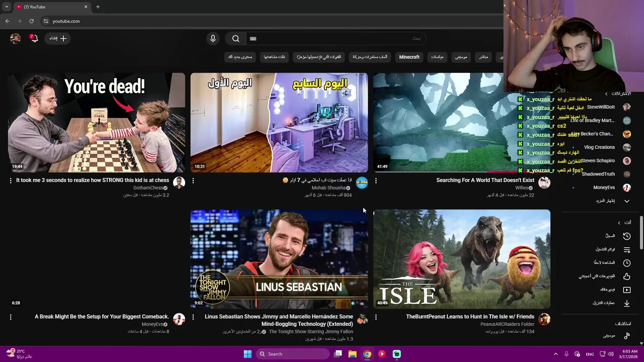Viewport: 644px width, 362px height.
Task: Open title It took me 3 seconds to realize
Action: pyautogui.click(x=93, y=180)
